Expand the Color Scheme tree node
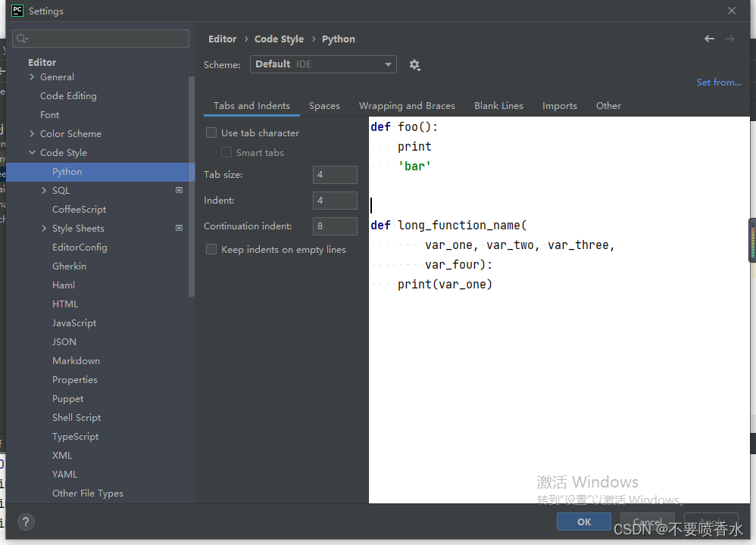Viewport: 756px width, 545px height. (x=32, y=133)
